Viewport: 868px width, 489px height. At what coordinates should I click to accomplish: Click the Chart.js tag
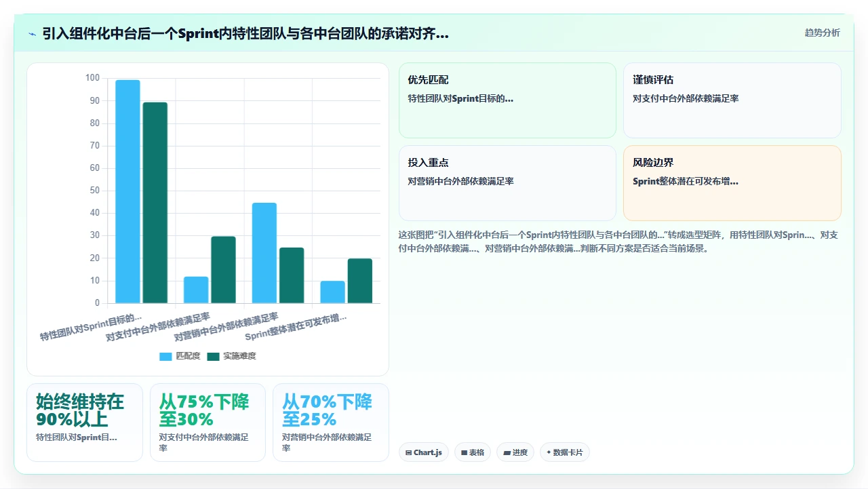(x=424, y=452)
